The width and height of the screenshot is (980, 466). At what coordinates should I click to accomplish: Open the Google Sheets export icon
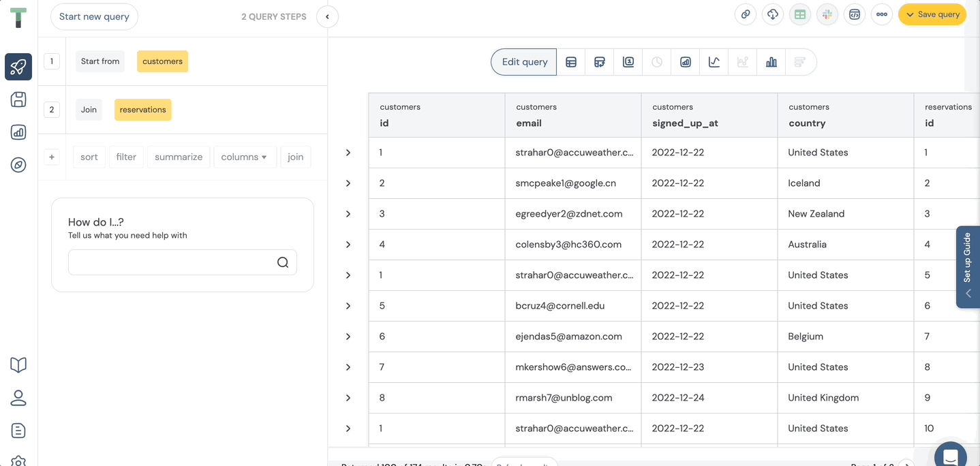click(x=800, y=14)
